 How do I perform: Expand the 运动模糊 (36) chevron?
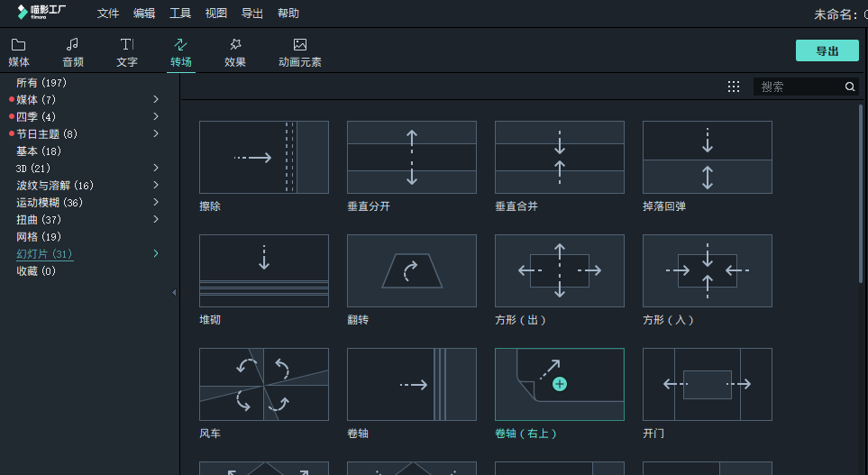coord(156,202)
